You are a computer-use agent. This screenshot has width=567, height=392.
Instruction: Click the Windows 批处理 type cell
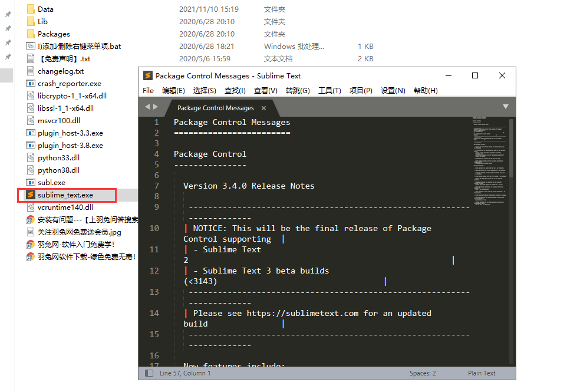[x=294, y=47]
